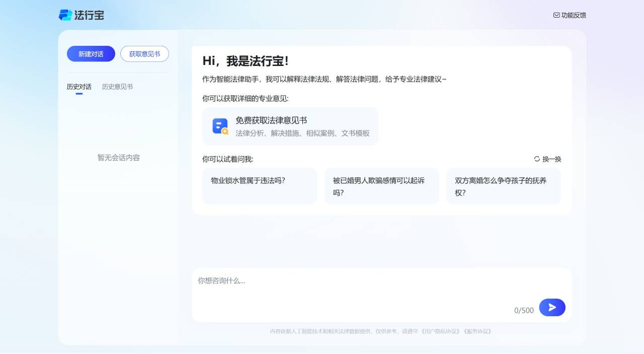
Task: Select question 物业锁水管属于违法吗?
Action: pyautogui.click(x=260, y=186)
